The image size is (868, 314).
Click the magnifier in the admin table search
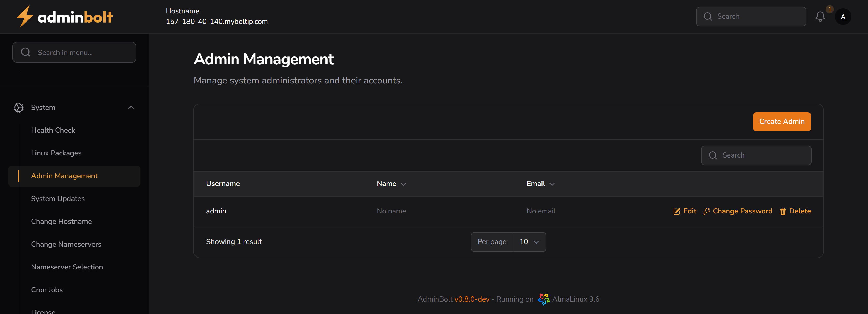pyautogui.click(x=713, y=155)
